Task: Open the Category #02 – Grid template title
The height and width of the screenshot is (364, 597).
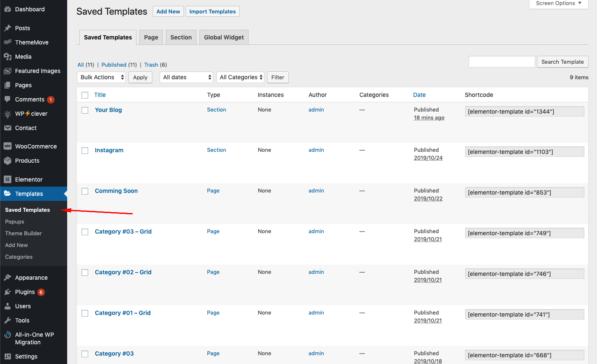Action: [x=123, y=272]
